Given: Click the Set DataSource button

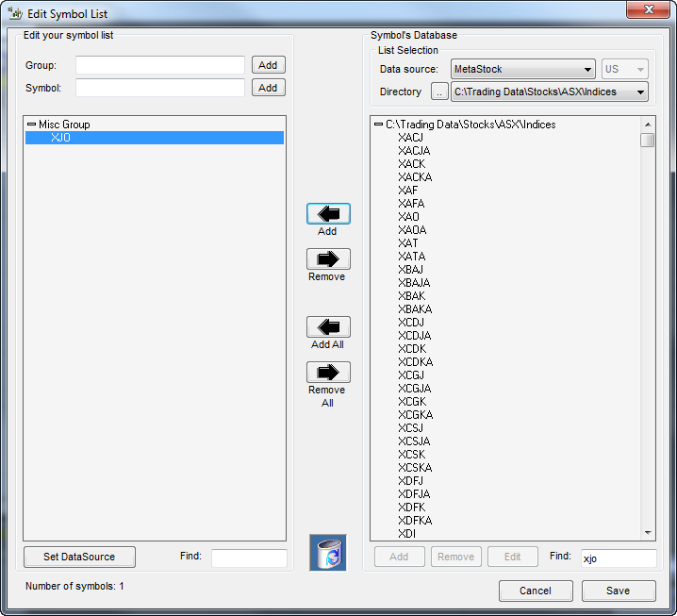Looking at the screenshot, I should pos(80,558).
